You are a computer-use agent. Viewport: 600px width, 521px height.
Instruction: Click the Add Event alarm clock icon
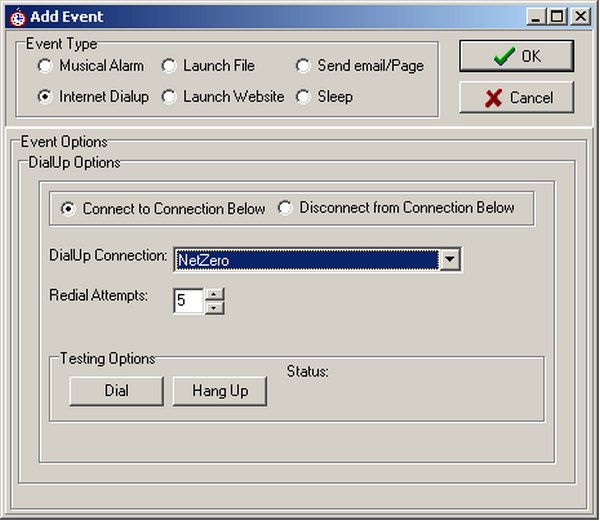click(x=18, y=17)
